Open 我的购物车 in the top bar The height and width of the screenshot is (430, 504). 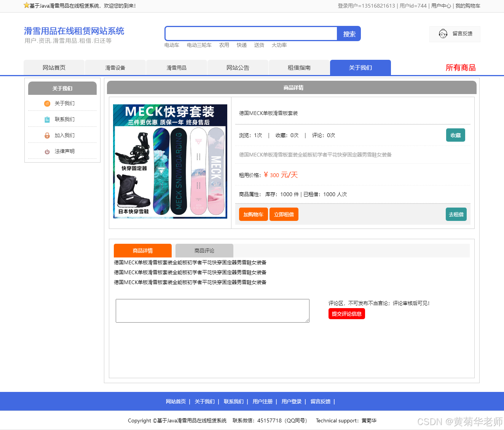click(x=468, y=6)
